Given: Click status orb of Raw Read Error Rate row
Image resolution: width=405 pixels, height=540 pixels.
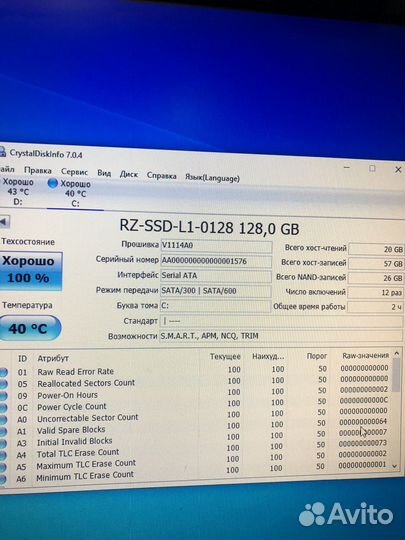Looking at the screenshot, I should 3,372.
